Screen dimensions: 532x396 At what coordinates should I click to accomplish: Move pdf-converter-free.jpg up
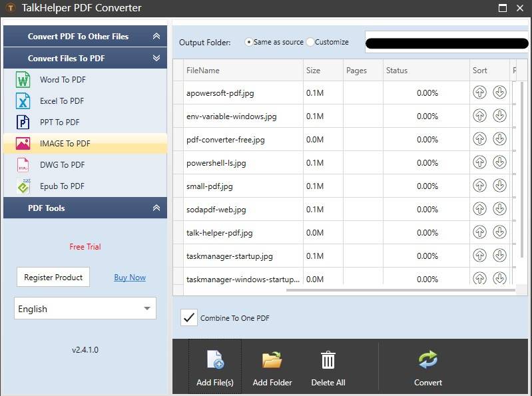[x=479, y=139]
